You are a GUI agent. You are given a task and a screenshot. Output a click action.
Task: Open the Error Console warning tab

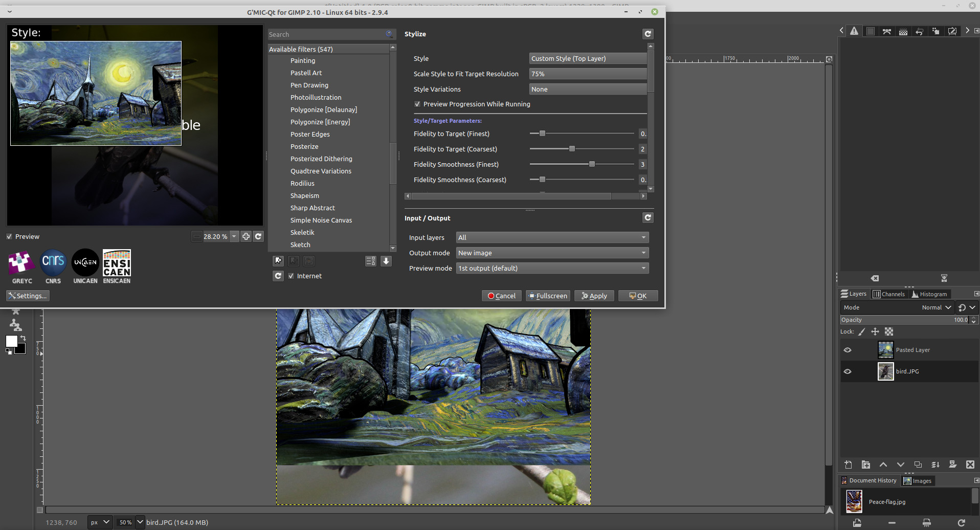854,31
